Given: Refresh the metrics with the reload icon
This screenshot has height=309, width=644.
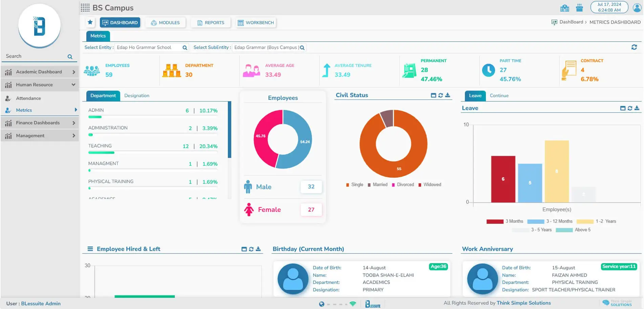Looking at the screenshot, I should (634, 47).
